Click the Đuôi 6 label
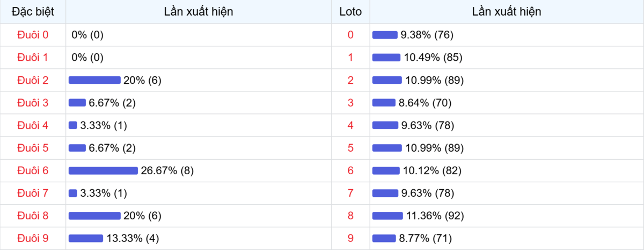Image resolution: width=644 pixels, height=250 pixels. pos(33,170)
